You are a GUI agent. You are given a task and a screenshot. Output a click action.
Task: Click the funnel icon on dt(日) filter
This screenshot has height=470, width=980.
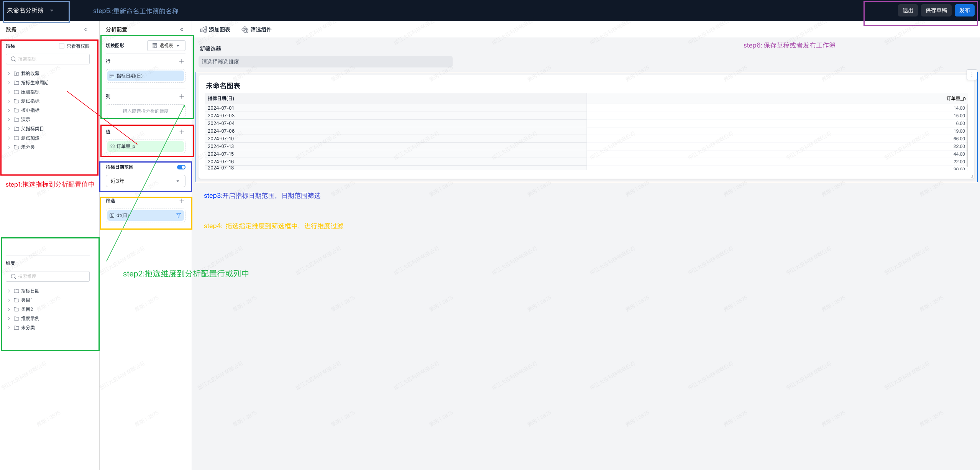click(x=178, y=215)
